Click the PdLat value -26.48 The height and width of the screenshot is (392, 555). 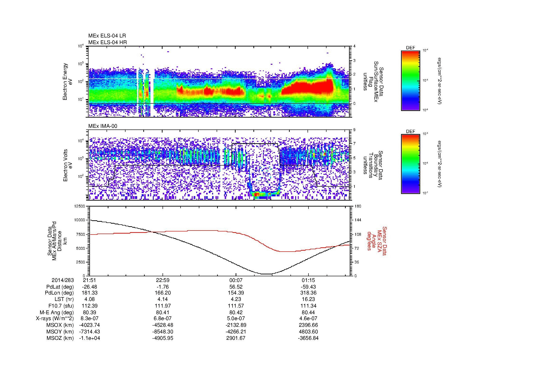[89, 287]
